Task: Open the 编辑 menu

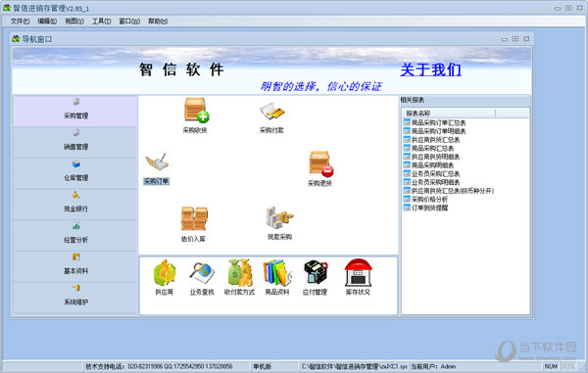Action: pyautogui.click(x=47, y=22)
